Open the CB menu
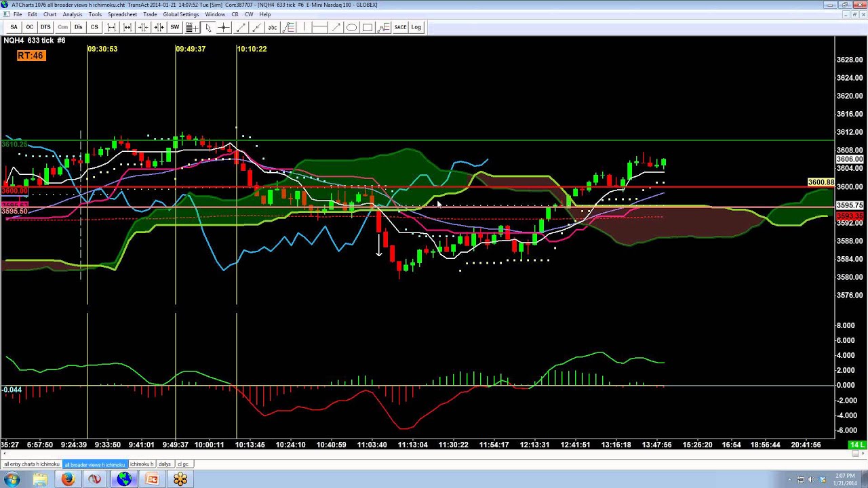 [x=235, y=14]
